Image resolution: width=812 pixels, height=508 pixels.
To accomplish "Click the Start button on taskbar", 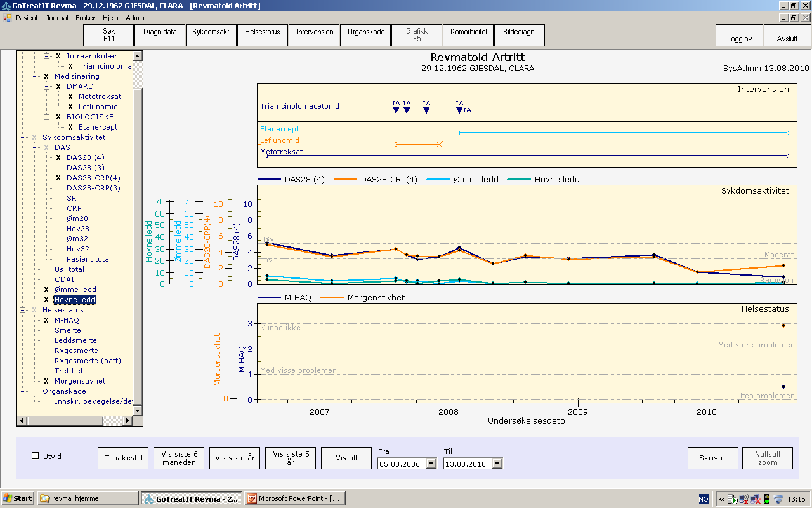I will (x=18, y=498).
